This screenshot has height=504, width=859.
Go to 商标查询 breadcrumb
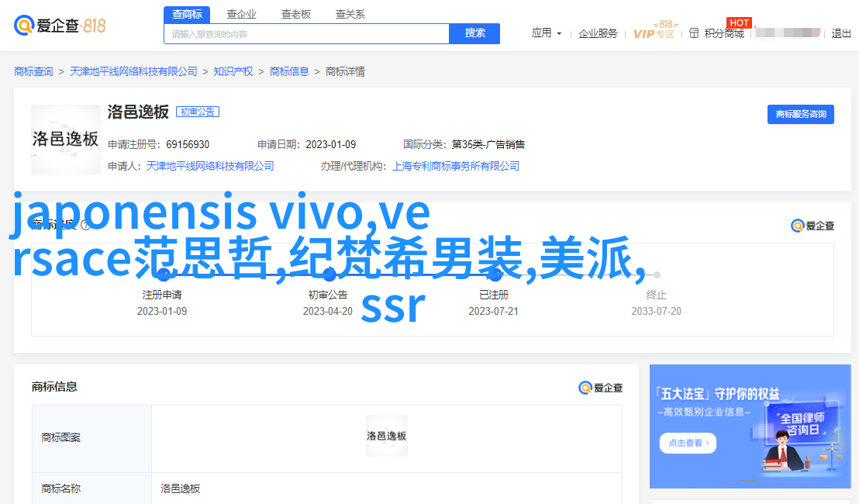[x=33, y=71]
